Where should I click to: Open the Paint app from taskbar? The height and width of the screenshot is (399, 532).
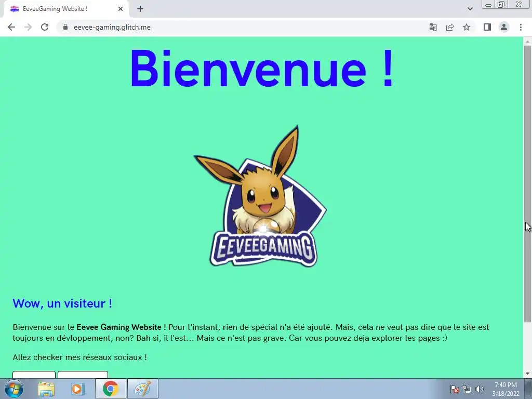[143, 389]
